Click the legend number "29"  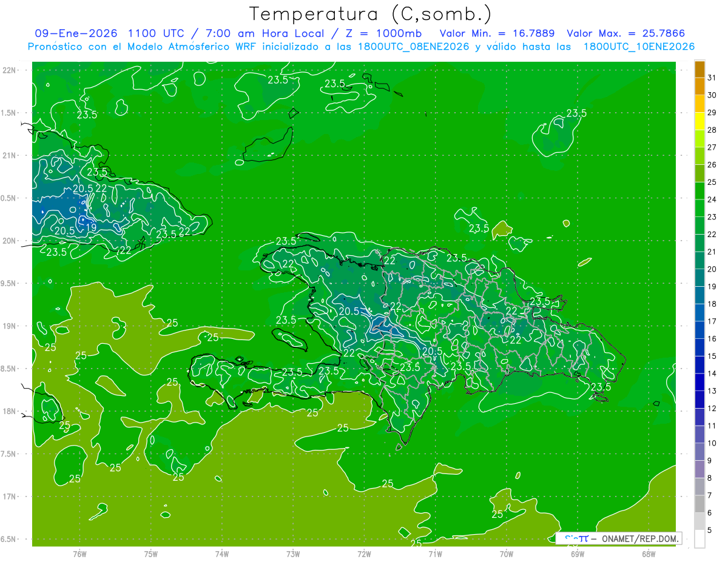712,112
